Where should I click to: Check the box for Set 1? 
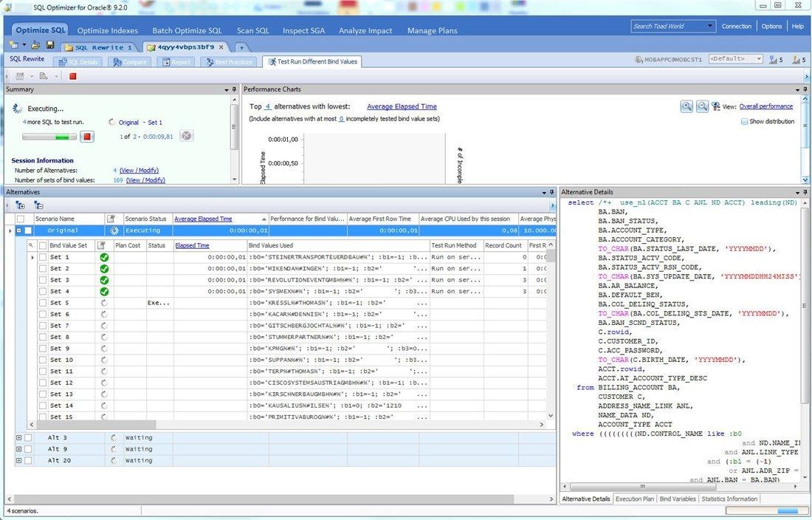coord(43,257)
